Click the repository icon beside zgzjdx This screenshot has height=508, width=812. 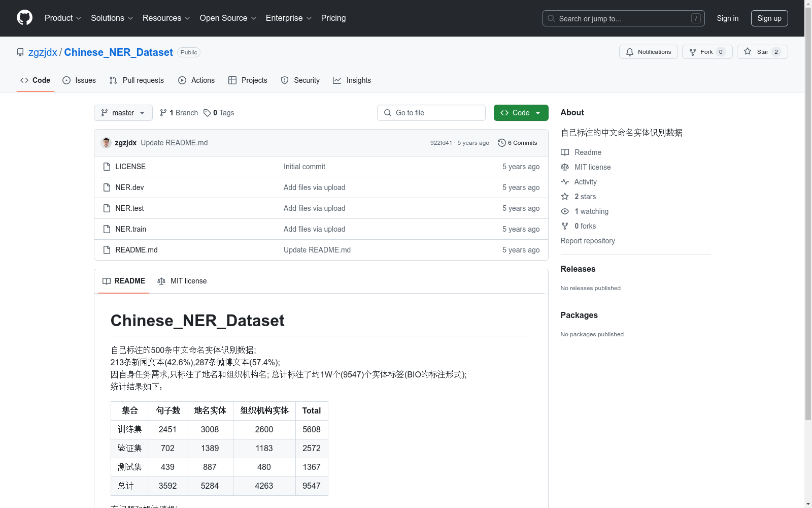coord(20,52)
